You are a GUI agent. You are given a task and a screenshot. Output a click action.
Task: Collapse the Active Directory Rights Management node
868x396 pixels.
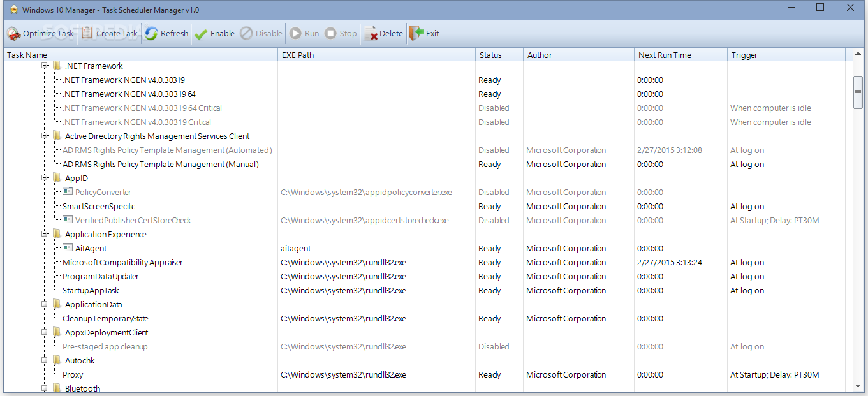pos(45,136)
